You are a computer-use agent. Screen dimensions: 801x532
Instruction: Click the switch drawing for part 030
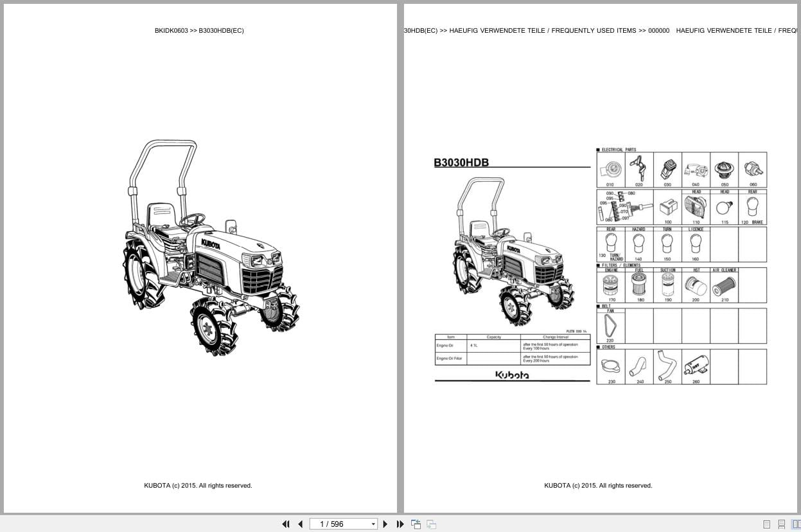tap(667, 168)
